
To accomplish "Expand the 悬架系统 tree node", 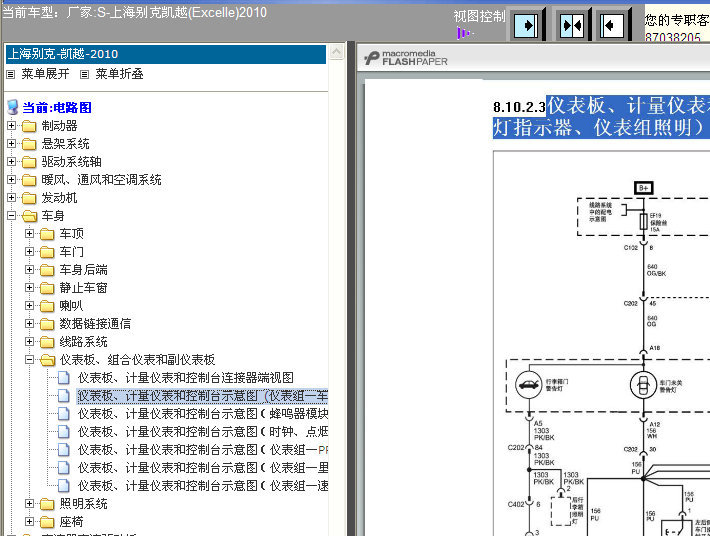I will tap(11, 144).
